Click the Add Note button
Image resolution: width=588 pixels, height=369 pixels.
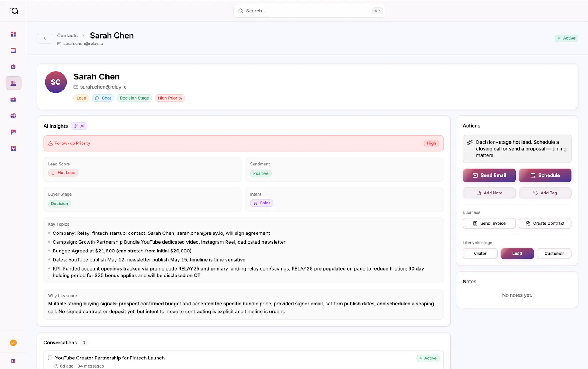pyautogui.click(x=489, y=193)
